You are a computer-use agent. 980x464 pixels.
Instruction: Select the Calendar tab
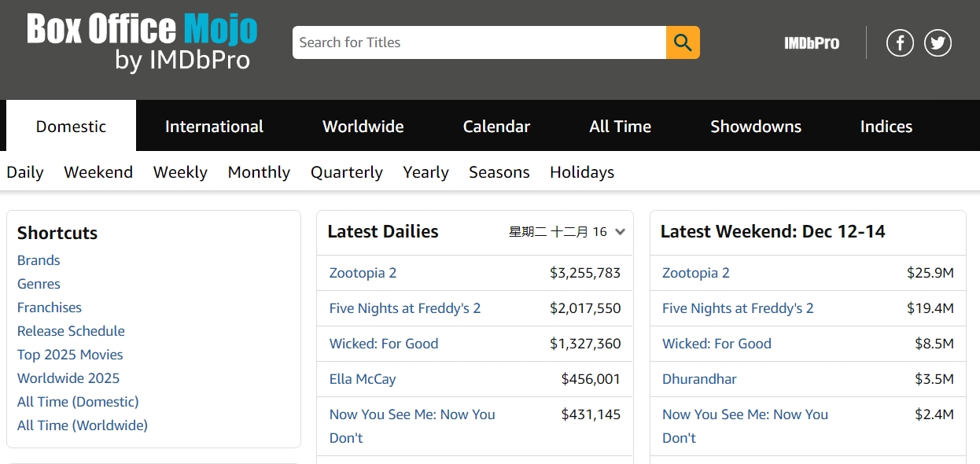[496, 127]
